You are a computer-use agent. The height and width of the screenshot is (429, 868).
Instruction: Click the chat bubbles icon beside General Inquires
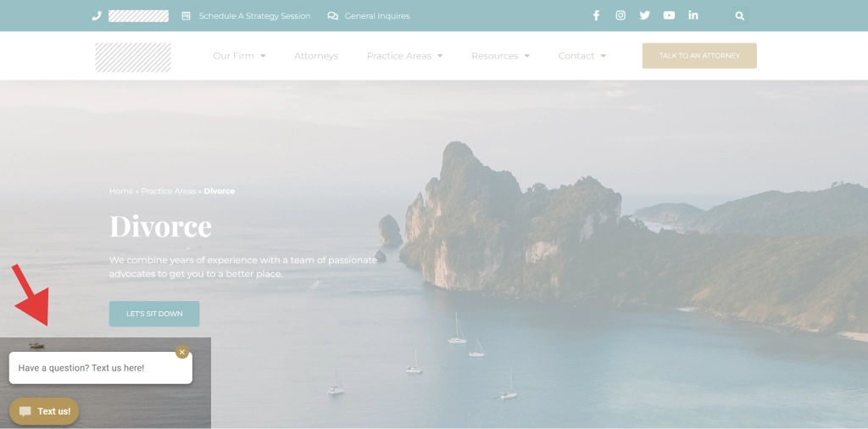point(332,16)
